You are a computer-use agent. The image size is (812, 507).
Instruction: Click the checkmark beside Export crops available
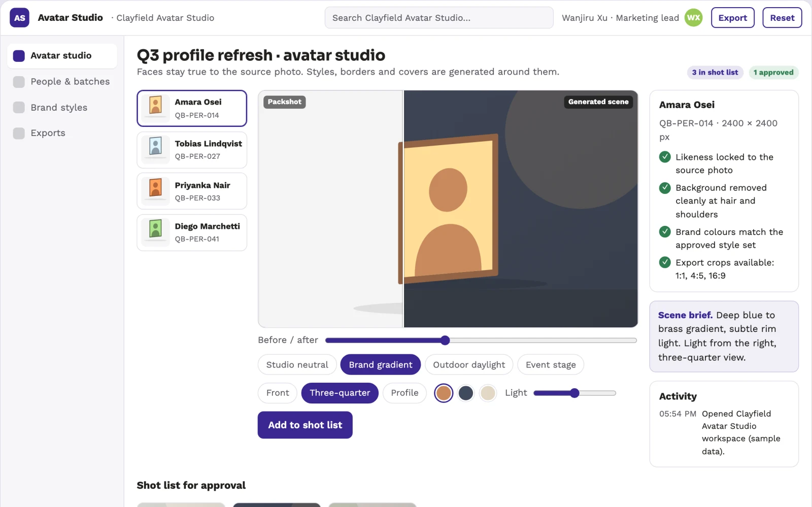click(665, 262)
